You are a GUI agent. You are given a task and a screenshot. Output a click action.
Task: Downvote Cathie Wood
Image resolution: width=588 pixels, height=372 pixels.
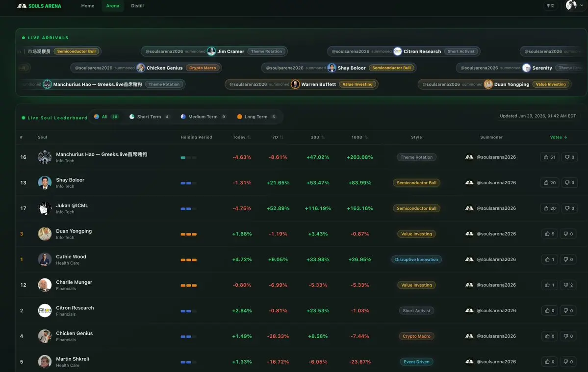568,259
